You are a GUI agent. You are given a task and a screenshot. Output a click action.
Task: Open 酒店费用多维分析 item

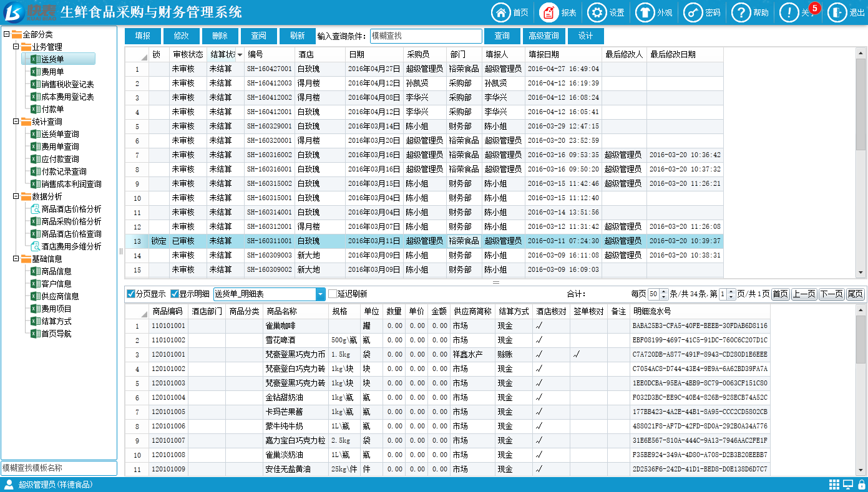tap(71, 246)
